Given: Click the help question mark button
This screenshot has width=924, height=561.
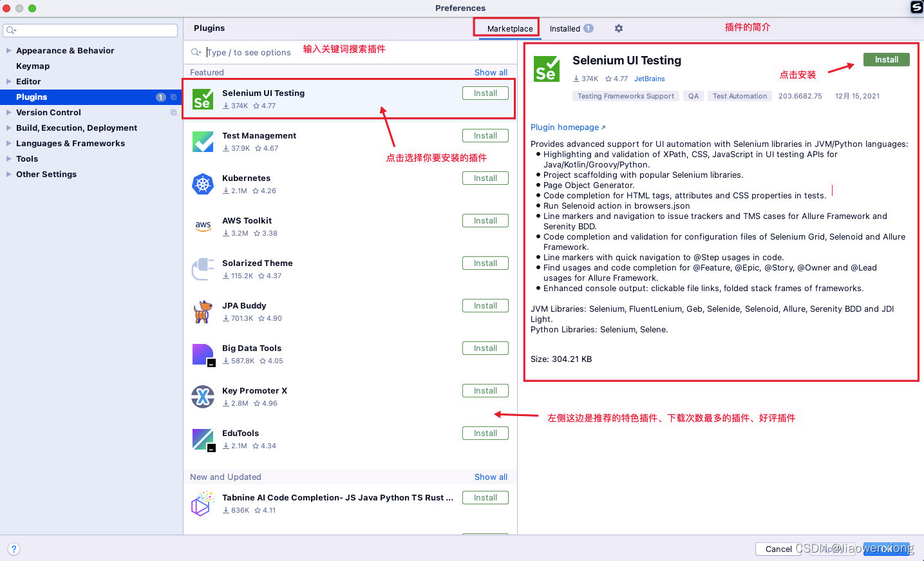Looking at the screenshot, I should pos(14,549).
